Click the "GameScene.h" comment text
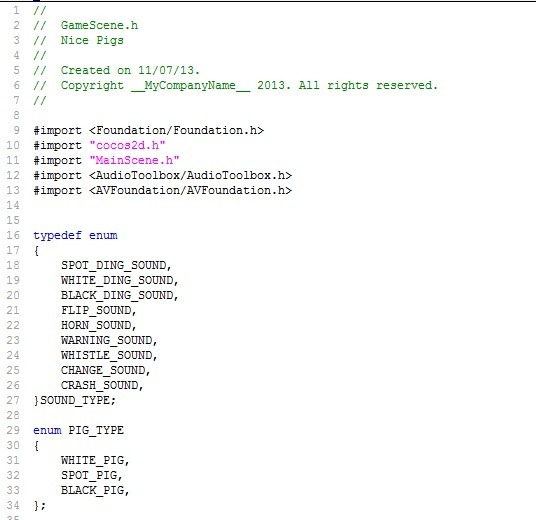The image size is (536, 520). click(x=99, y=26)
